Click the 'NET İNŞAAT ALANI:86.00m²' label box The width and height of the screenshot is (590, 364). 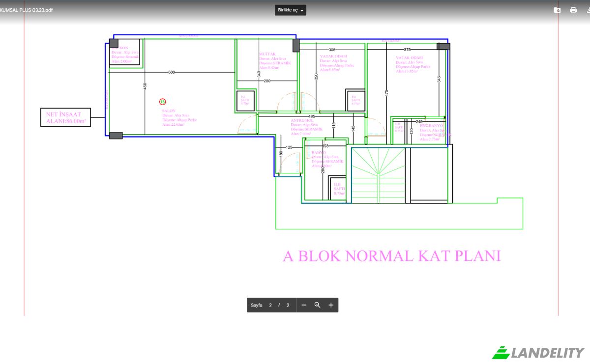65,117
